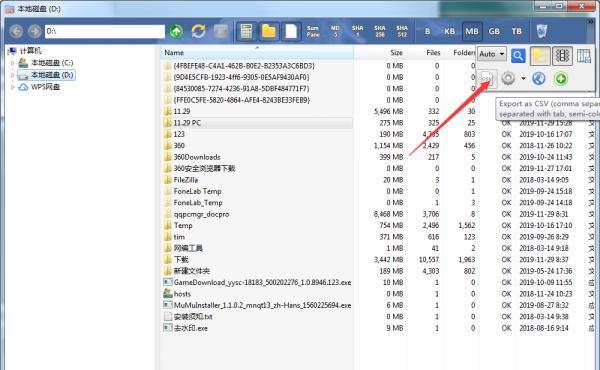Expand the 本地磁盘 (C:) tree node
The width and height of the screenshot is (600, 370).
12,63
